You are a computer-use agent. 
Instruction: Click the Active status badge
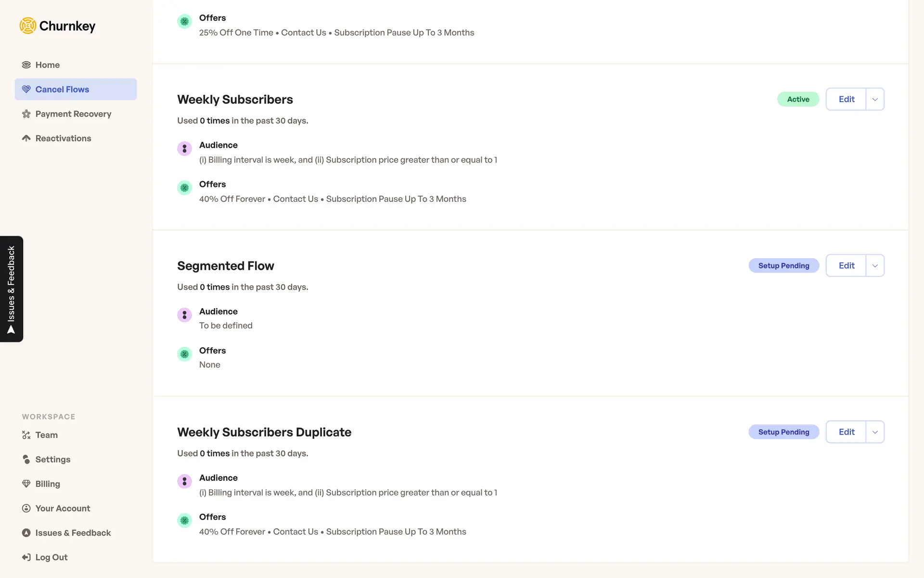(x=798, y=99)
